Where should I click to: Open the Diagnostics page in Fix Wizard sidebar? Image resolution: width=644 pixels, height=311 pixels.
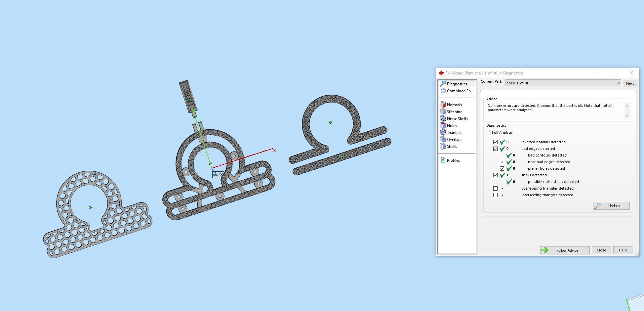tap(457, 84)
